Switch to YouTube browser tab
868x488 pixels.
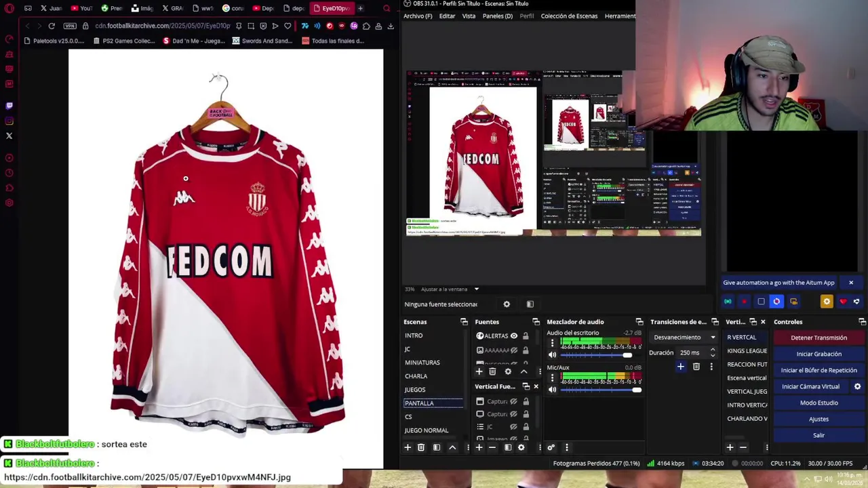(x=82, y=8)
